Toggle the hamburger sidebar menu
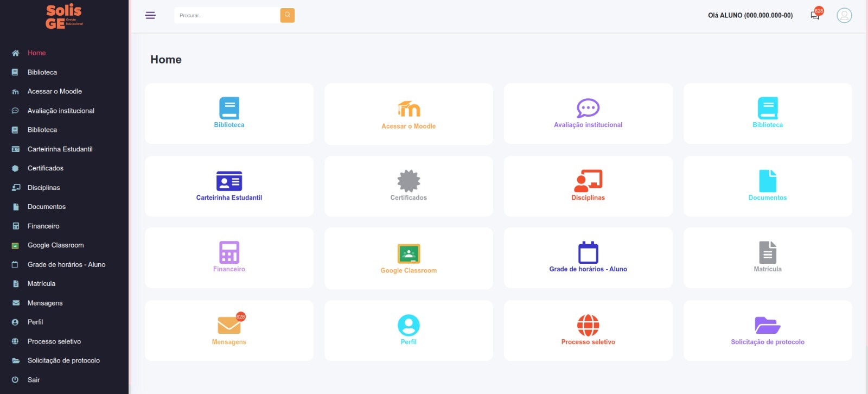This screenshot has width=868, height=394. [150, 15]
